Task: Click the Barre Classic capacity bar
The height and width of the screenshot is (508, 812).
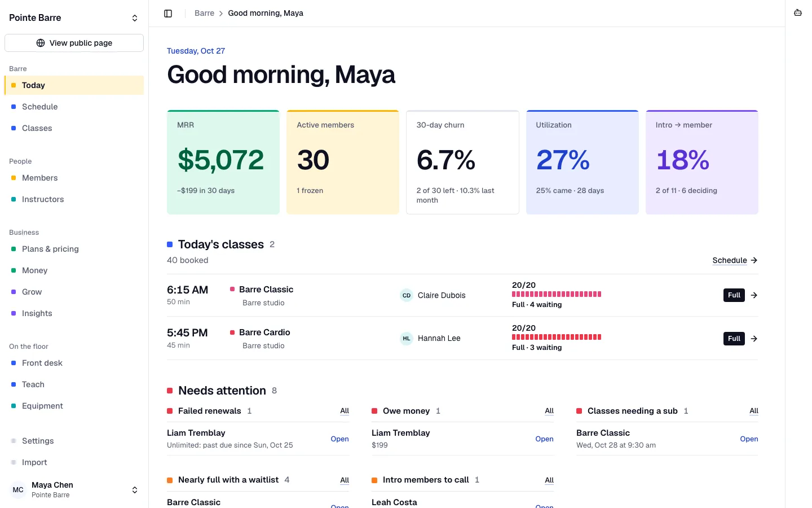Action: coord(557,294)
